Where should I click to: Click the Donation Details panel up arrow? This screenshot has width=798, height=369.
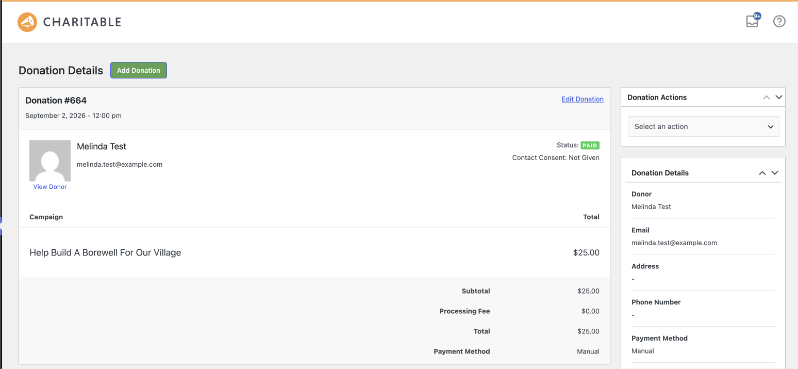(762, 173)
